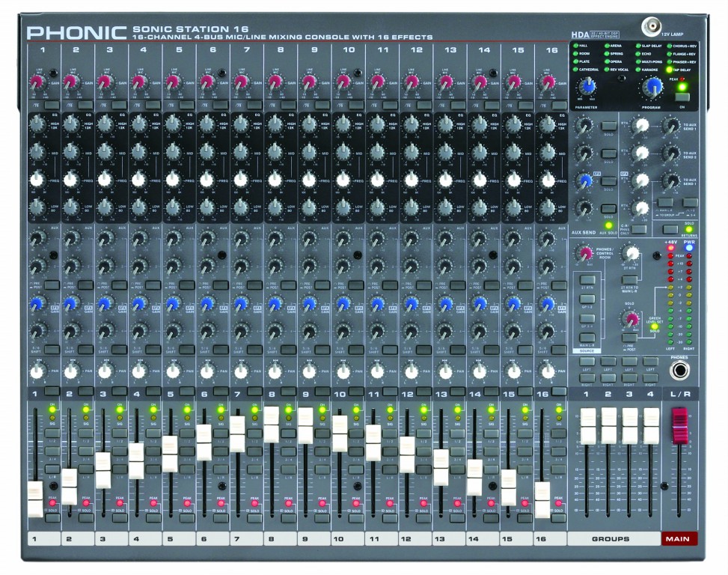728x575 pixels.
Task: Click the red MAIN scribble strip label
Action: tap(679, 539)
